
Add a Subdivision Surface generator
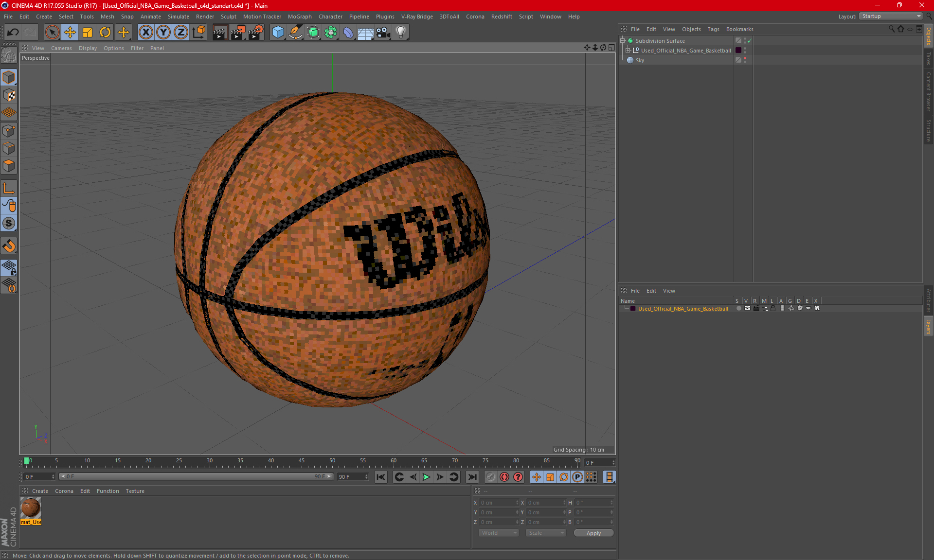(x=313, y=33)
